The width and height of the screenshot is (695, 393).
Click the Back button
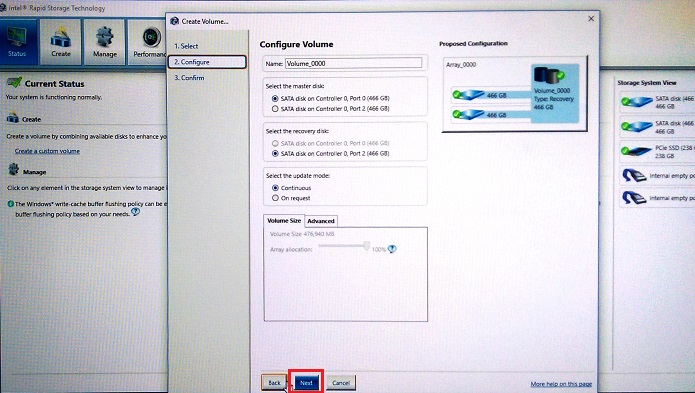pyautogui.click(x=274, y=382)
